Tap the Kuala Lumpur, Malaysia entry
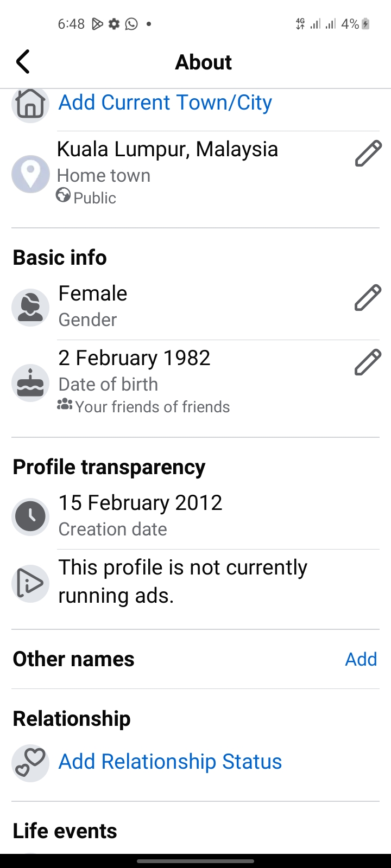 click(x=167, y=149)
